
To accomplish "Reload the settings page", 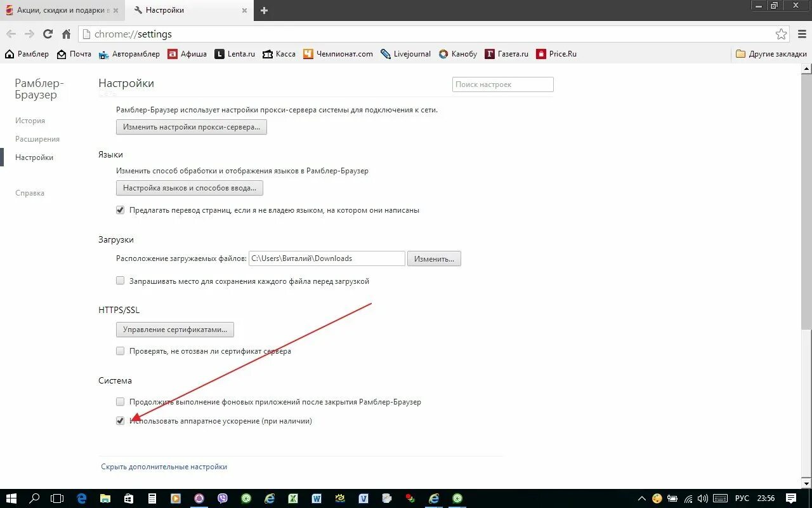I will click(x=48, y=34).
